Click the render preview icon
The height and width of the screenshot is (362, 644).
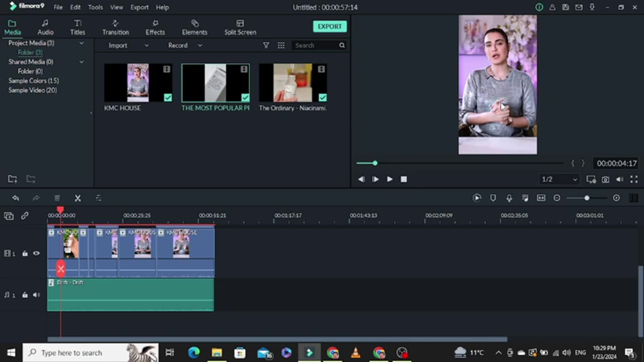point(477,198)
